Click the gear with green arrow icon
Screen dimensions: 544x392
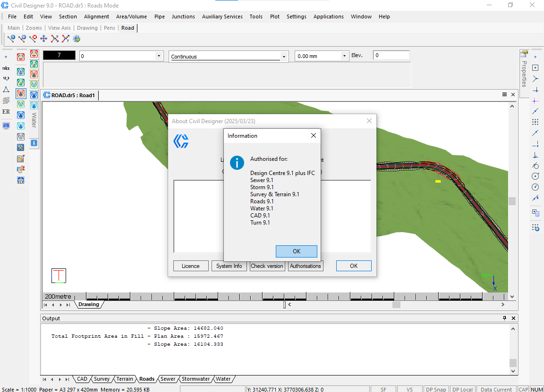click(76, 39)
